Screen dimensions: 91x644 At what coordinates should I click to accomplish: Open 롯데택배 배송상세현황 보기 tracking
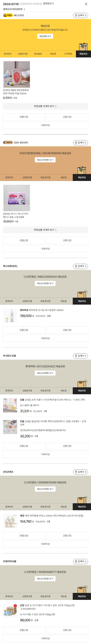(45, 373)
